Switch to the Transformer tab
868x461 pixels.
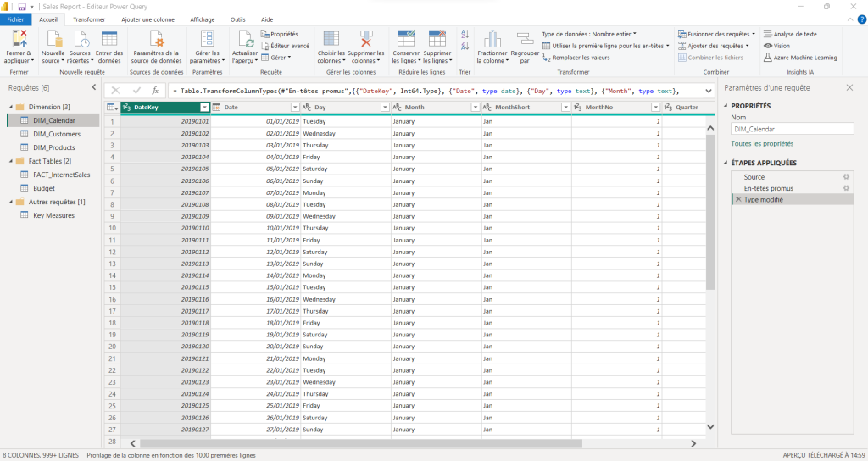coord(89,19)
